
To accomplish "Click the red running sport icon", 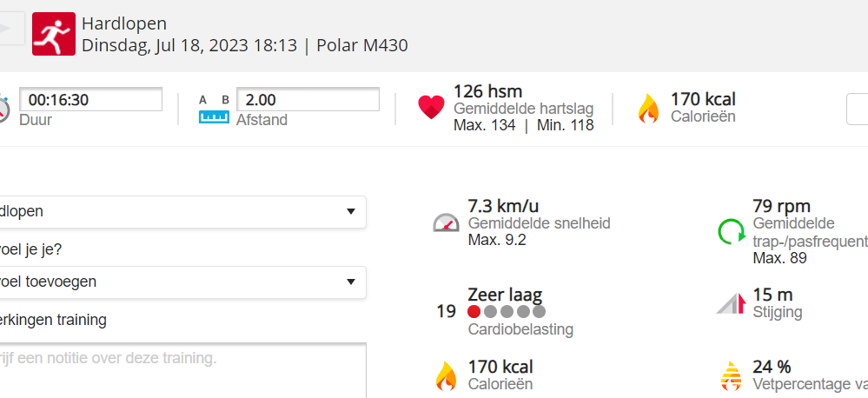I will point(54,34).
